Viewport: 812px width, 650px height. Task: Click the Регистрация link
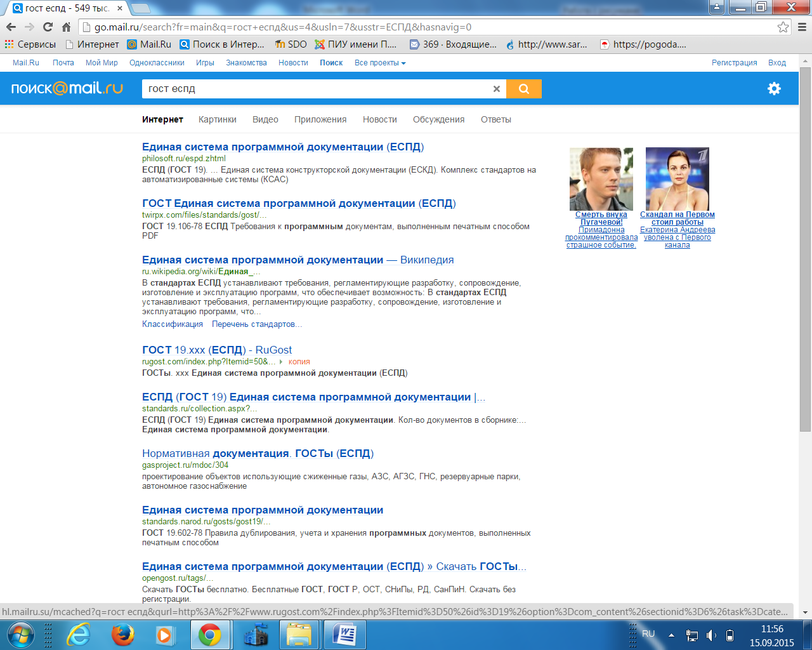point(735,63)
